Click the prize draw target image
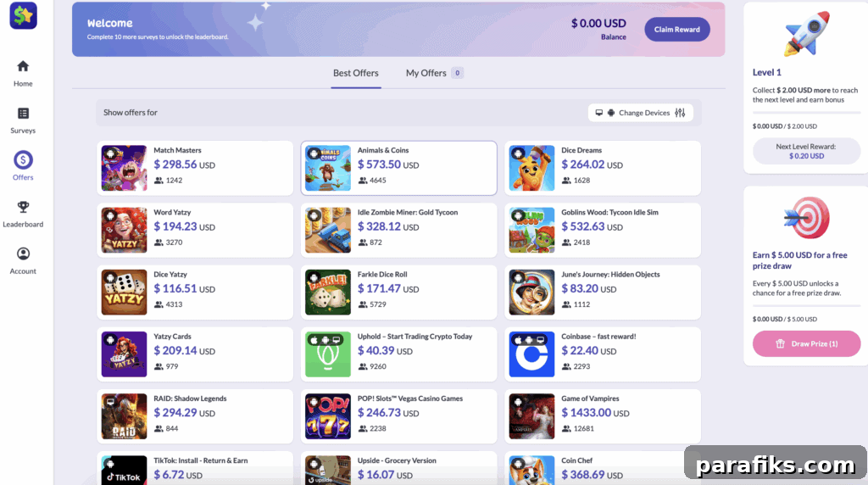This screenshot has height=485, width=868. tap(807, 219)
